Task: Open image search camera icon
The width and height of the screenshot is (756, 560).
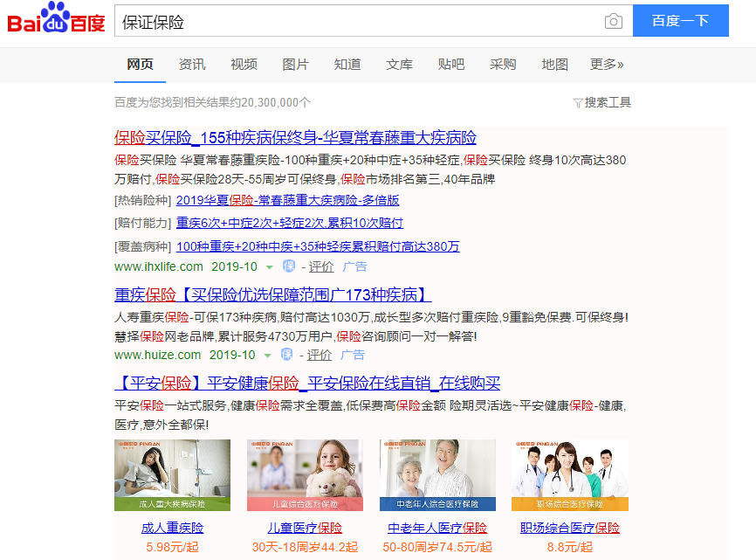Action: pyautogui.click(x=614, y=21)
